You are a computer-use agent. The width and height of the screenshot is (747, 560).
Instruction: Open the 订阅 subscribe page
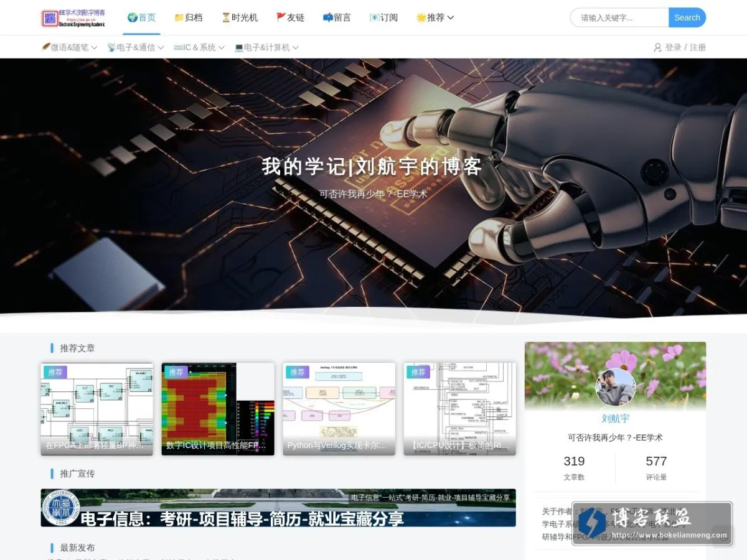[383, 17]
